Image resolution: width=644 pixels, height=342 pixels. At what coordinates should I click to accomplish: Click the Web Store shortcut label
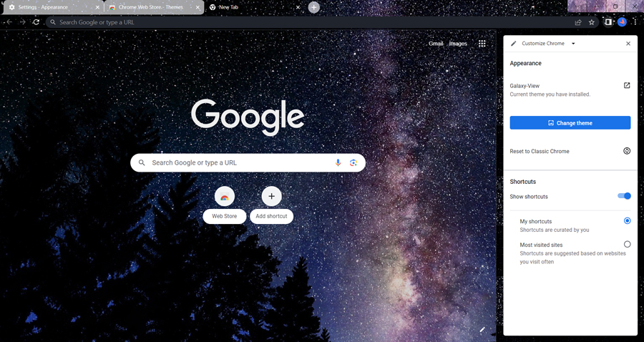coord(224,216)
